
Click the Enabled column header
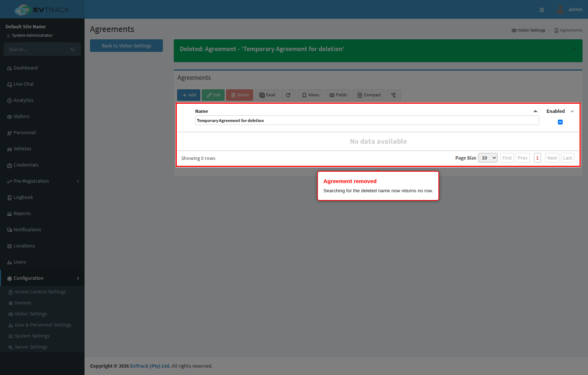pyautogui.click(x=556, y=111)
